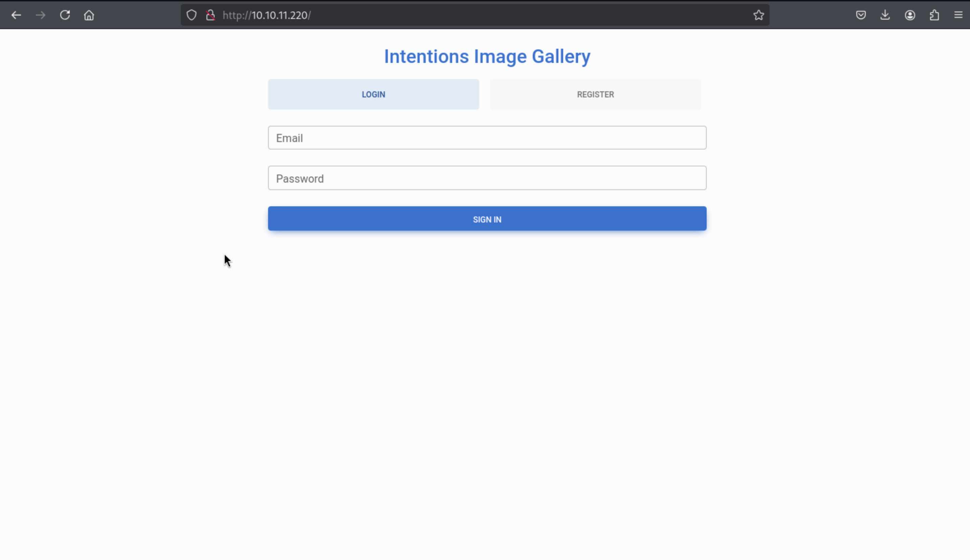Focus the Email input field
This screenshot has height=560, width=970.
tap(487, 138)
